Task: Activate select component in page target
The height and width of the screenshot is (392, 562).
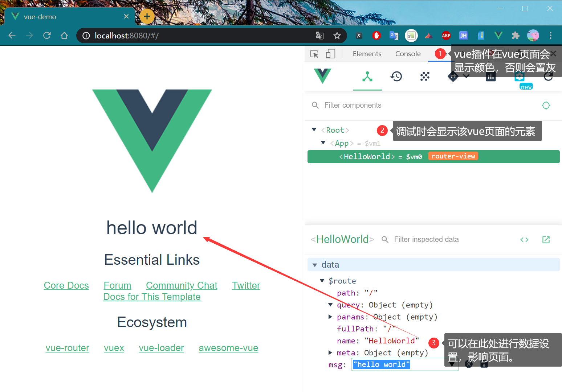Action: [546, 105]
